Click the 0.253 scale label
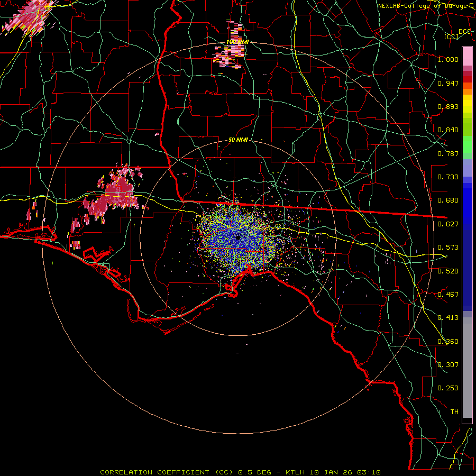The height and width of the screenshot is (476, 476). tap(448, 388)
